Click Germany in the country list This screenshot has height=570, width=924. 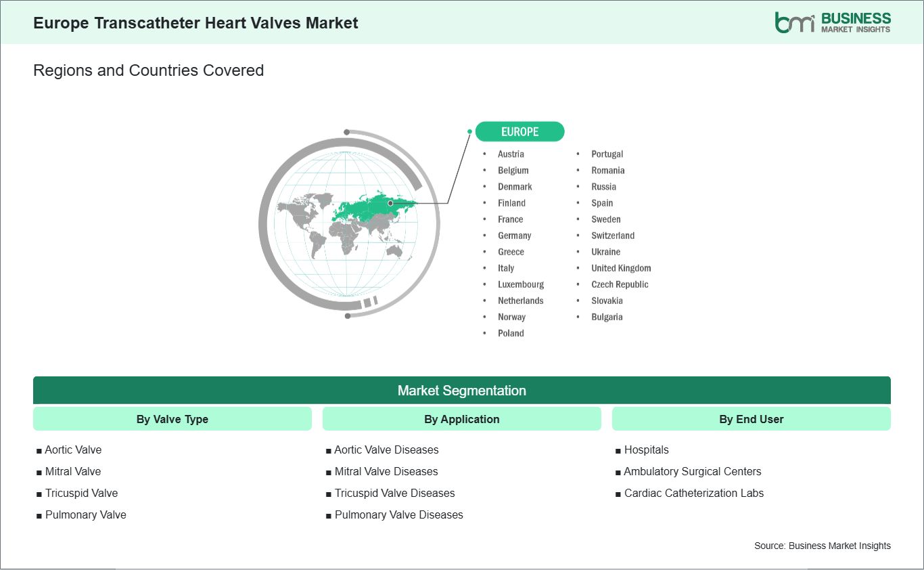pos(514,236)
